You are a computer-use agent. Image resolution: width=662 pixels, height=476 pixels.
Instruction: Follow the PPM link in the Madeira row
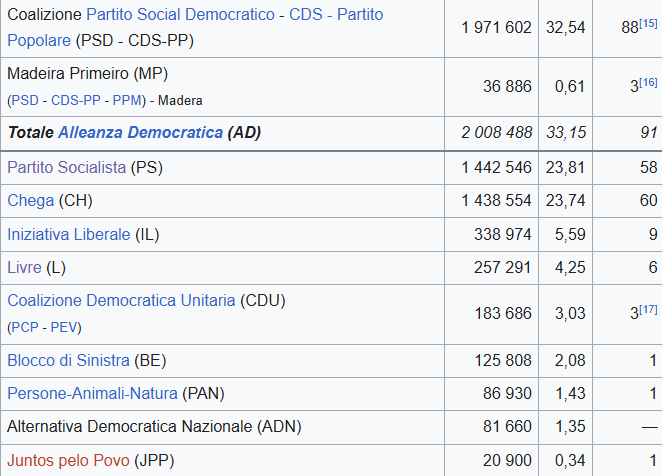(x=126, y=100)
